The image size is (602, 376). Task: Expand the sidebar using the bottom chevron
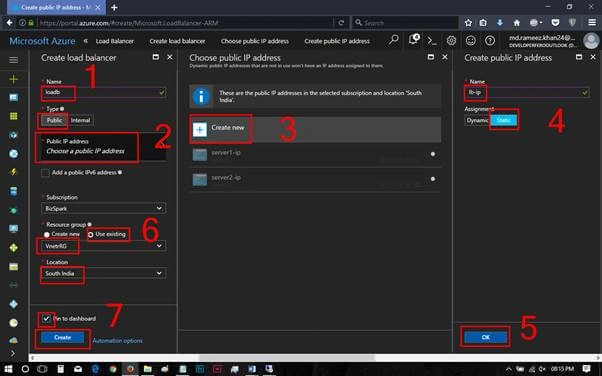pos(13,353)
